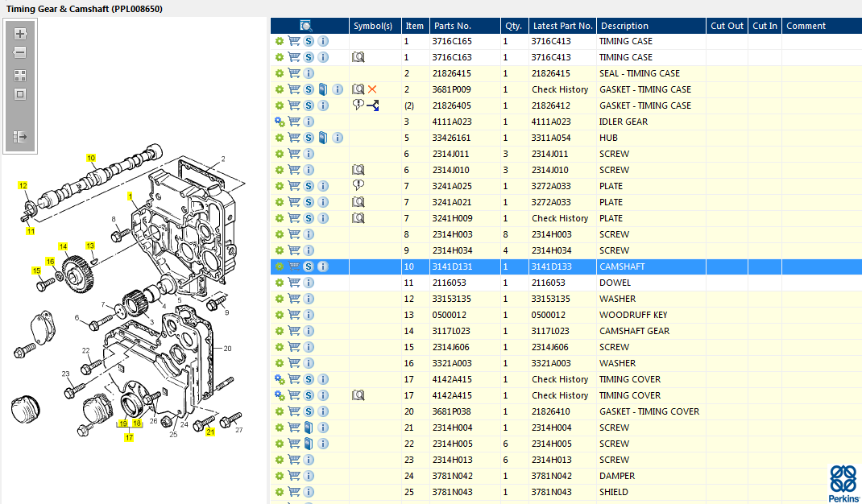Screen dimensions: 862x504
Task: Click the magnifier search icon in table header
Action: (x=306, y=26)
